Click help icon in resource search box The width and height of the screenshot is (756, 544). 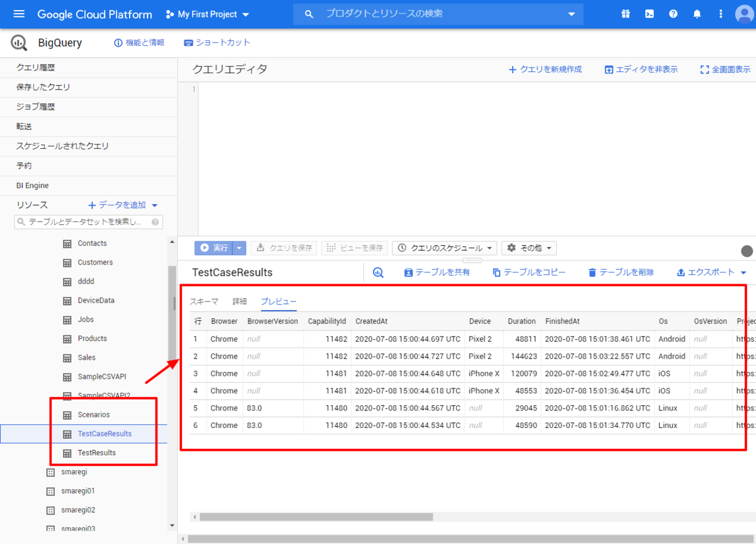coord(155,222)
